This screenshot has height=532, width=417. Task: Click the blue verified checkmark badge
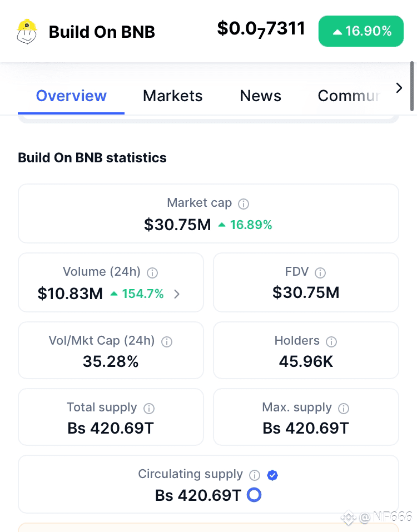pos(272,475)
